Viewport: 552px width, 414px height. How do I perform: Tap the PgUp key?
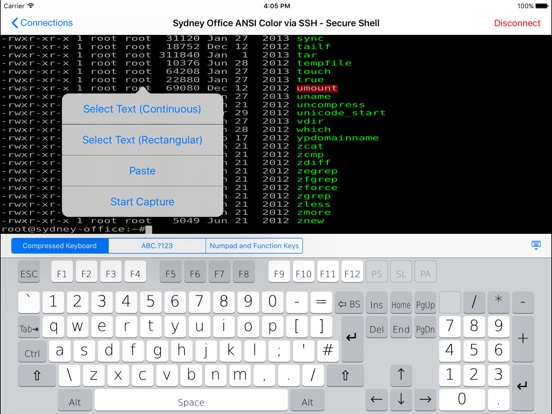(x=425, y=303)
